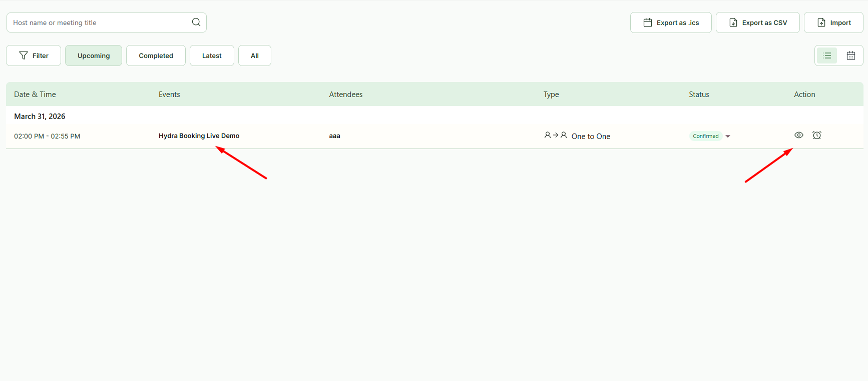Image resolution: width=868 pixels, height=381 pixels.
Task: Click the search magnifier icon
Action: 196,22
